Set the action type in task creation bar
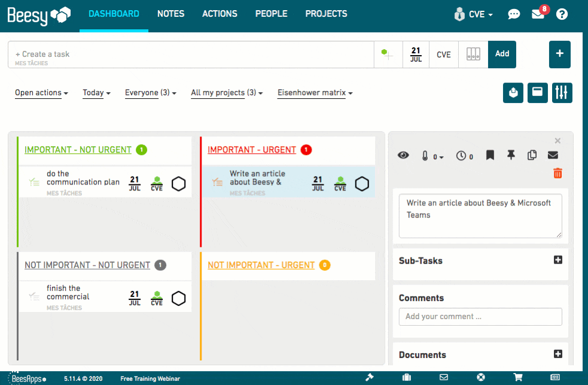This screenshot has height=385, width=588. pos(388,54)
